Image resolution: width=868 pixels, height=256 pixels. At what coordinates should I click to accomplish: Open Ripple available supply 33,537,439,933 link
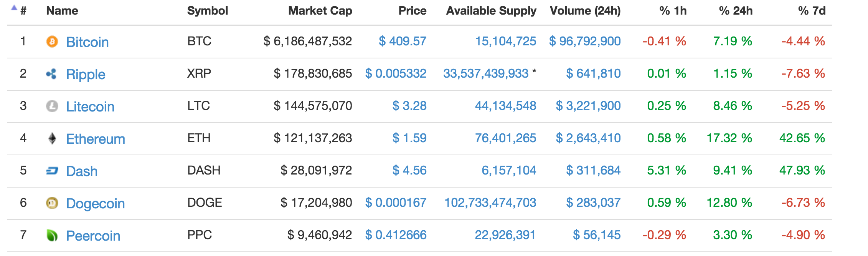click(486, 73)
